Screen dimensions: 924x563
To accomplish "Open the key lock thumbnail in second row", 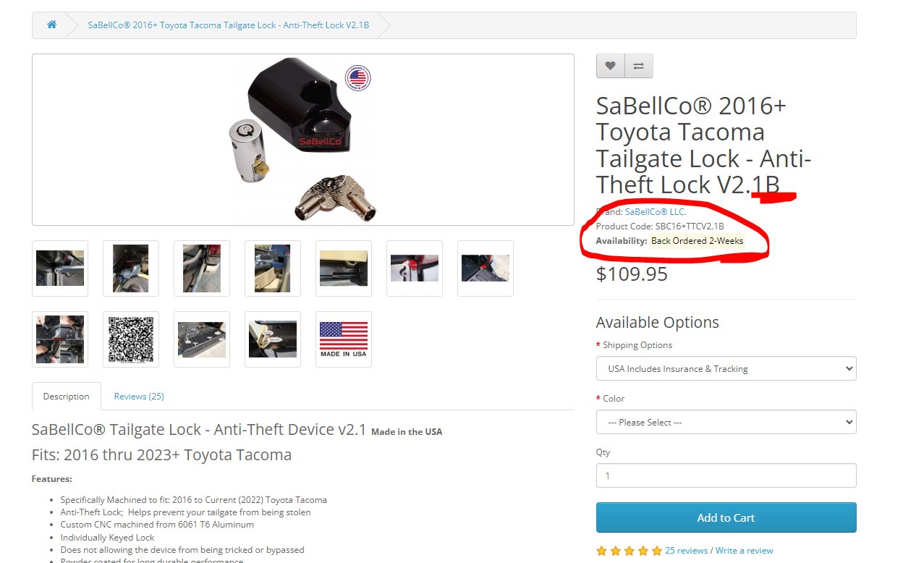I will tap(273, 339).
